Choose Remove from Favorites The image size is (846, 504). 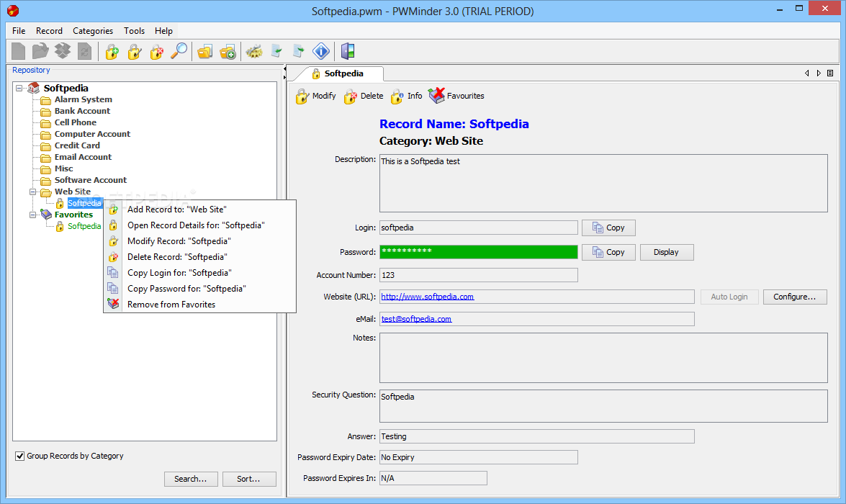point(199,305)
